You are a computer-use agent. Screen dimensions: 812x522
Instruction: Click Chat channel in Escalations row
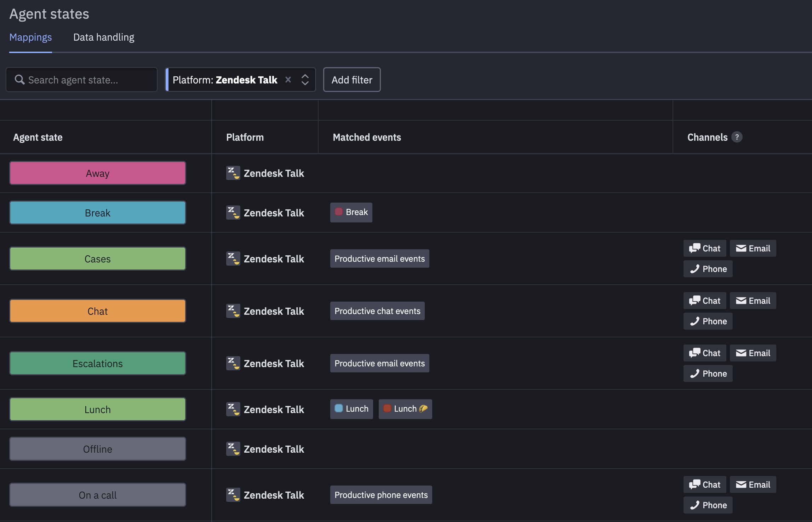tap(705, 353)
